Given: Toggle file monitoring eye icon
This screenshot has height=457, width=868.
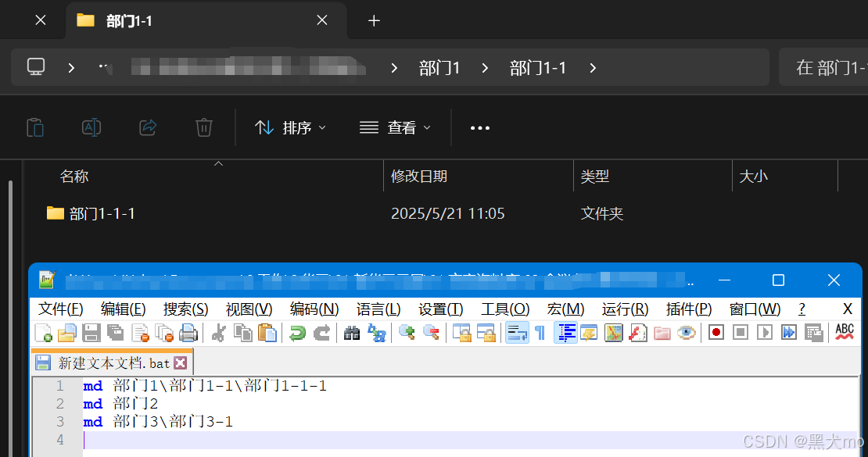Looking at the screenshot, I should click(x=687, y=333).
